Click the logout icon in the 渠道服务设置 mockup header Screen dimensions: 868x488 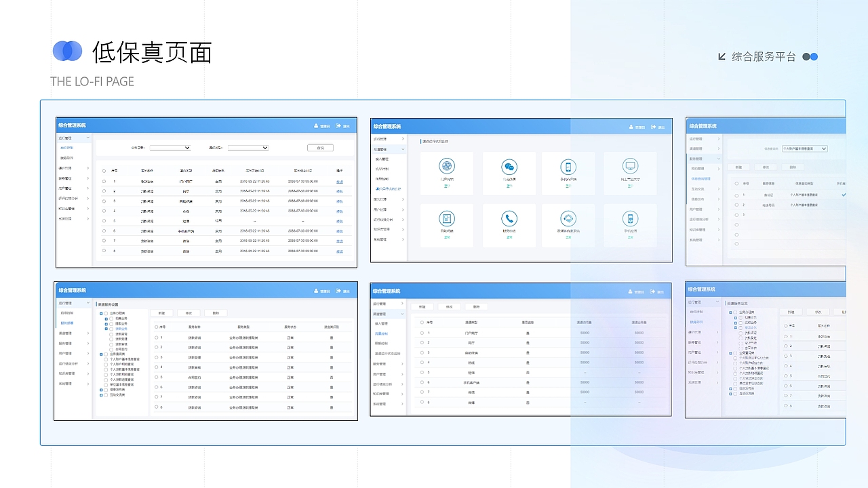click(338, 291)
